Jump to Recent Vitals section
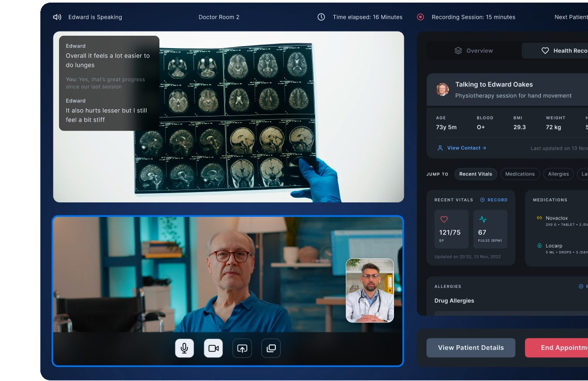Image resolution: width=588 pixels, height=381 pixels. point(476,174)
